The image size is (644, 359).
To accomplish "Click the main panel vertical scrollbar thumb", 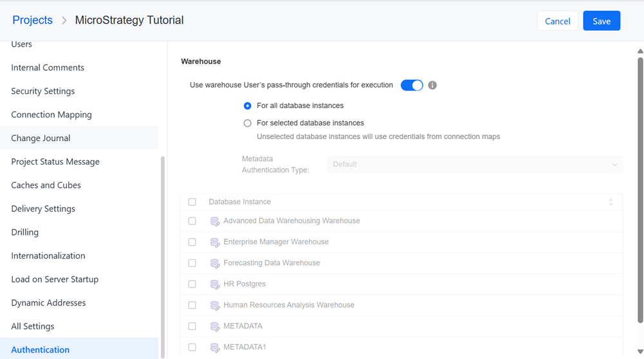I will coord(640,190).
